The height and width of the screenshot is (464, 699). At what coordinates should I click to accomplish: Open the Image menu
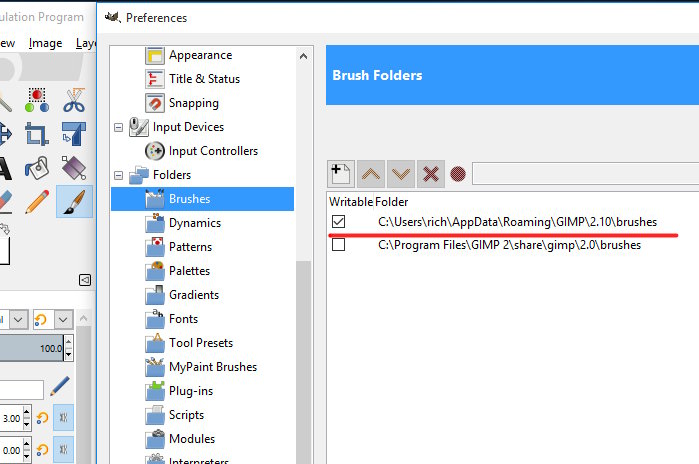coord(45,43)
